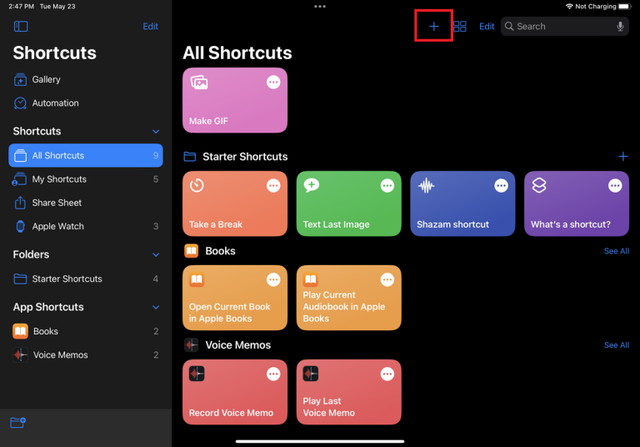Collapse the Folders sidebar section
Screen dimensions: 640x447
pyautogui.click(x=156, y=255)
